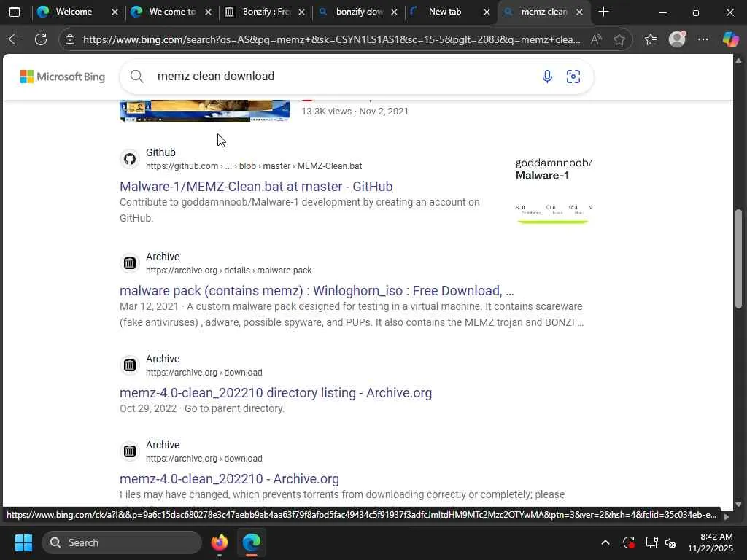The image size is (747, 560).
Task: Open the browser profile avatar
Action: point(677,39)
